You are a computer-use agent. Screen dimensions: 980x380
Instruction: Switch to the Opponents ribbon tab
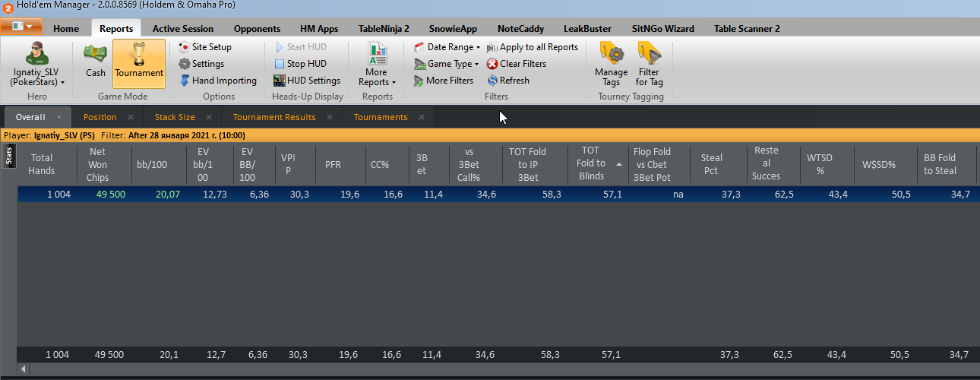(257, 29)
